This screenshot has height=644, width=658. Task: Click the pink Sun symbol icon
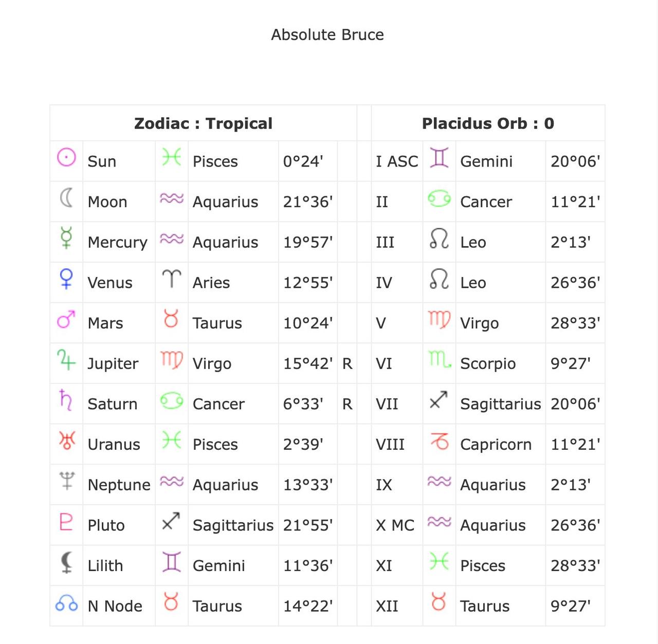click(66, 157)
